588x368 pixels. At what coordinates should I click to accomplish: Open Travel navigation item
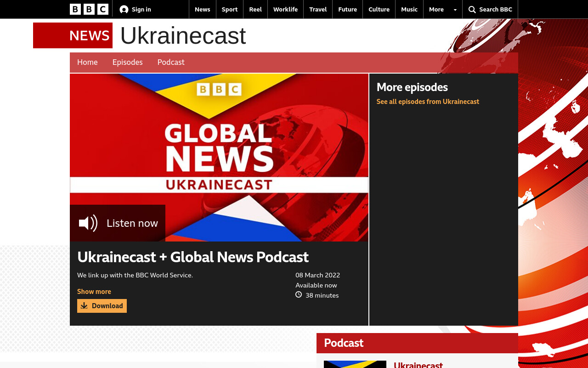click(318, 9)
